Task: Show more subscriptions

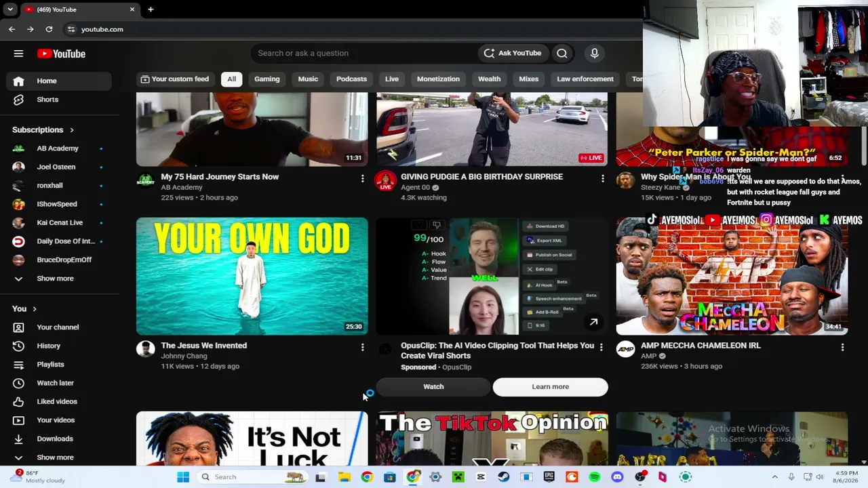Action: (59, 279)
